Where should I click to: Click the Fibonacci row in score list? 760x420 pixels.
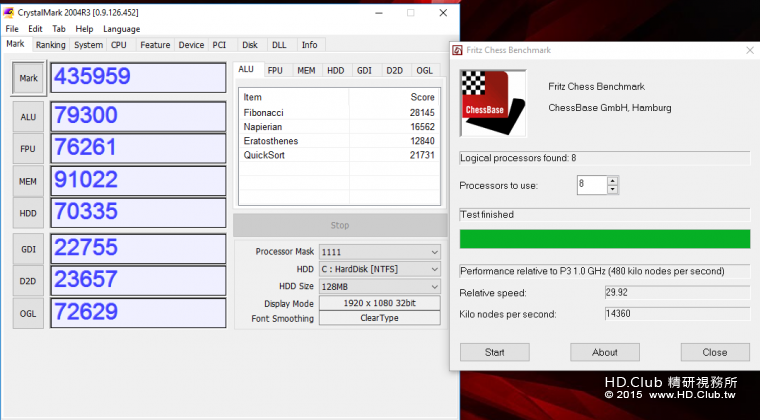click(339, 113)
